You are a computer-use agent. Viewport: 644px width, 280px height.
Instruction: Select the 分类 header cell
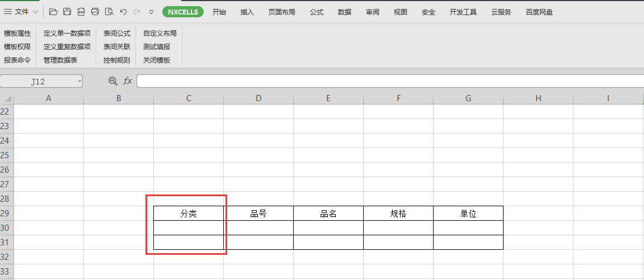189,213
